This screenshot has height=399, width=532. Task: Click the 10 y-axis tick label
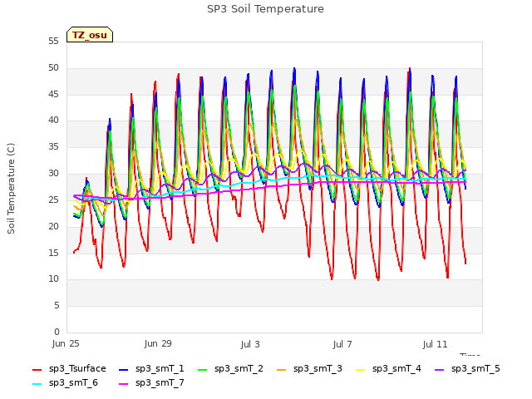53,279
